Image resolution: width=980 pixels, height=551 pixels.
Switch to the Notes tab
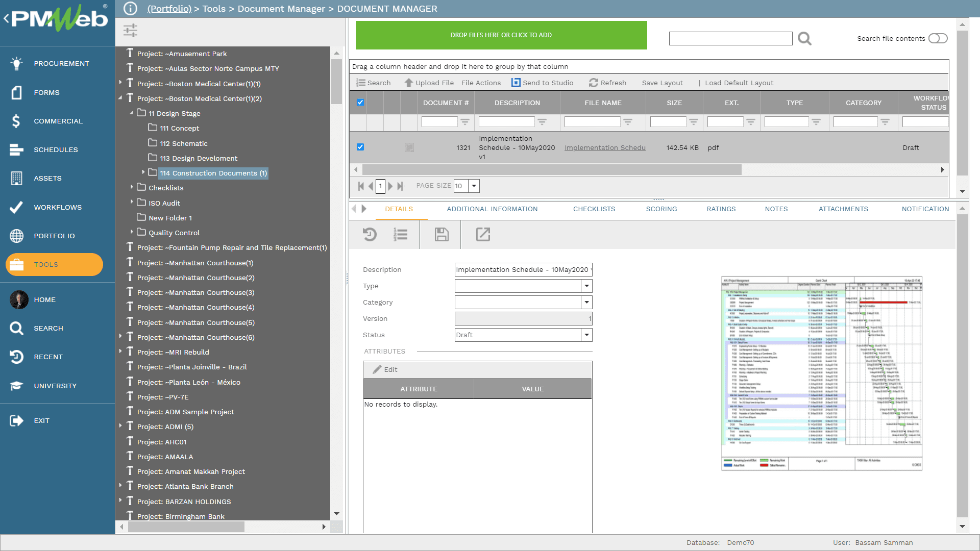(776, 209)
